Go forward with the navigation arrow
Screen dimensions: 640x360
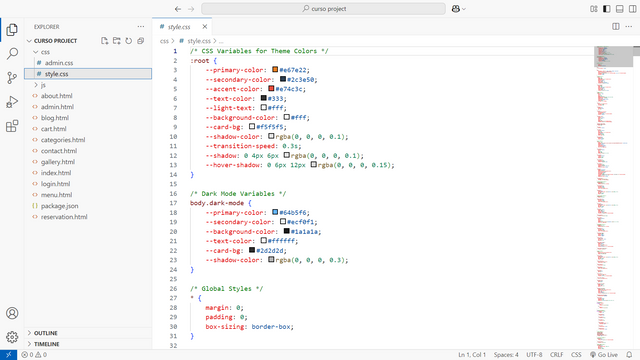pos(191,9)
